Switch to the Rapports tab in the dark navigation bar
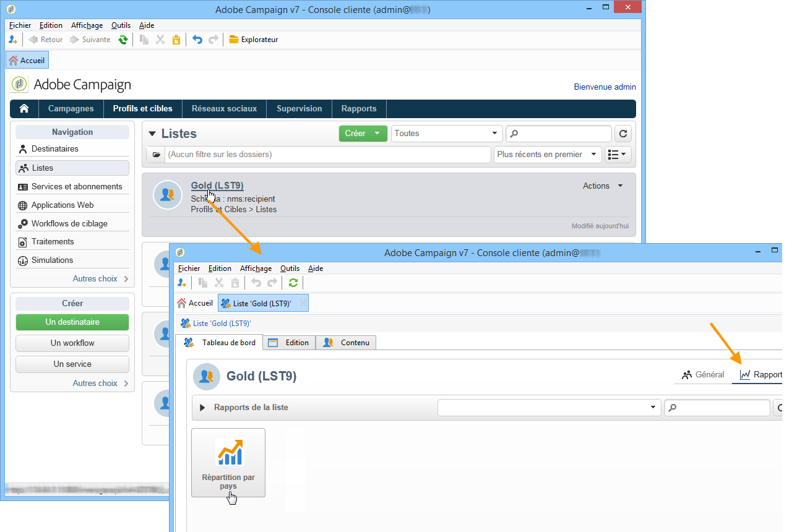The height and width of the screenshot is (532, 797). pyautogui.click(x=359, y=108)
